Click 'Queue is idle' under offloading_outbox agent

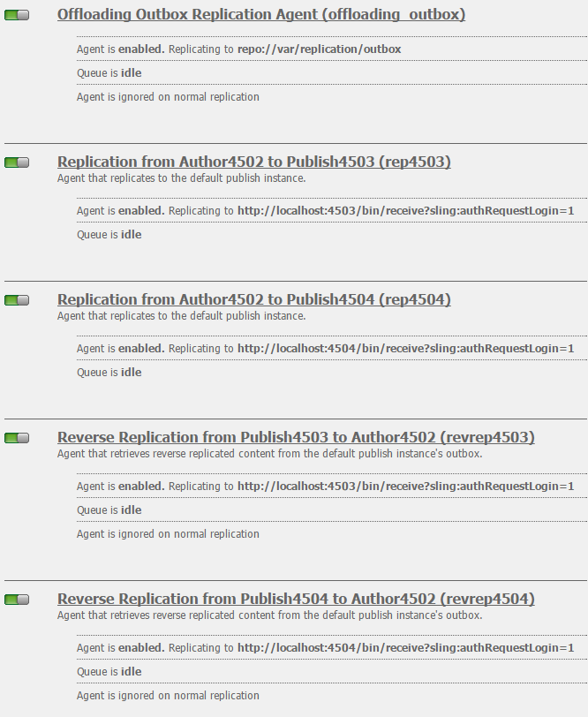[x=109, y=73]
